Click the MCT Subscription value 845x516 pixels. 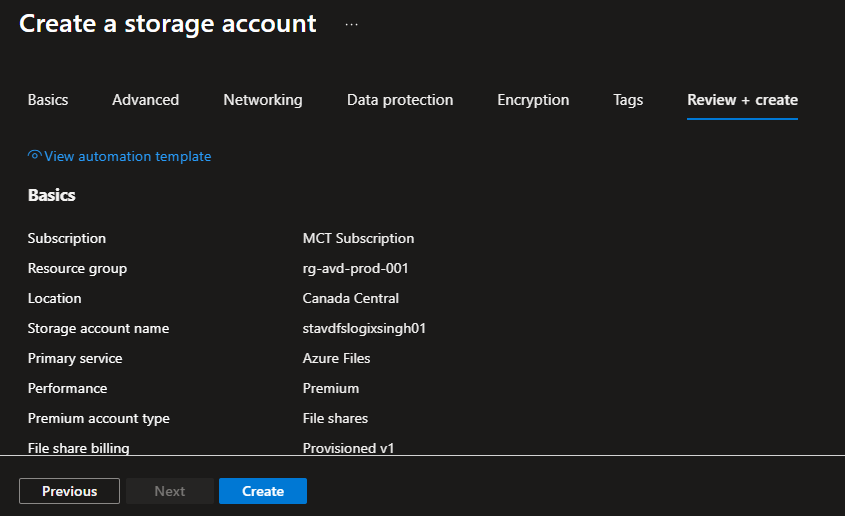[x=358, y=238]
